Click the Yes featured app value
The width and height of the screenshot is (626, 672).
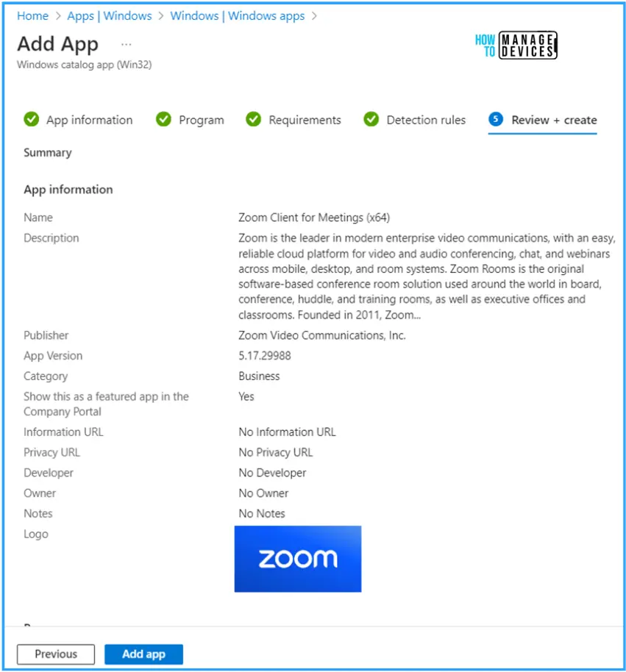click(x=246, y=397)
